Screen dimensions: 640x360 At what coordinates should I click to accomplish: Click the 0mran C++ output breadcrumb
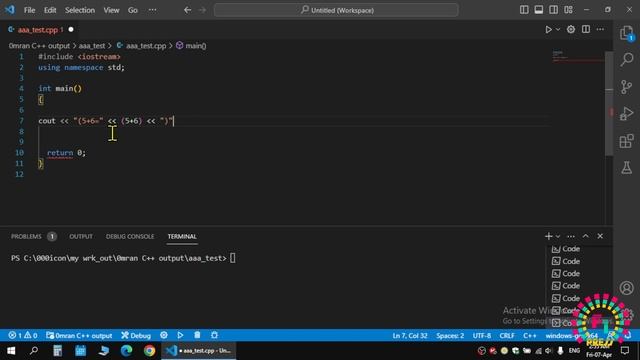coord(39,46)
